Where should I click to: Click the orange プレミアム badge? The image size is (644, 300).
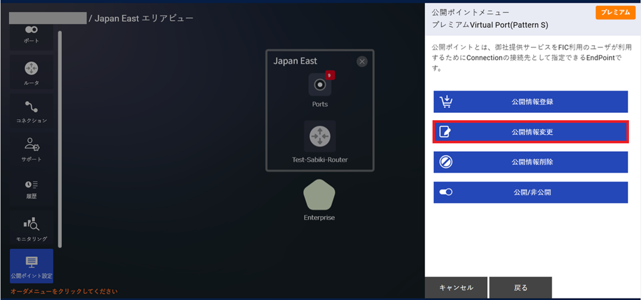615,13
